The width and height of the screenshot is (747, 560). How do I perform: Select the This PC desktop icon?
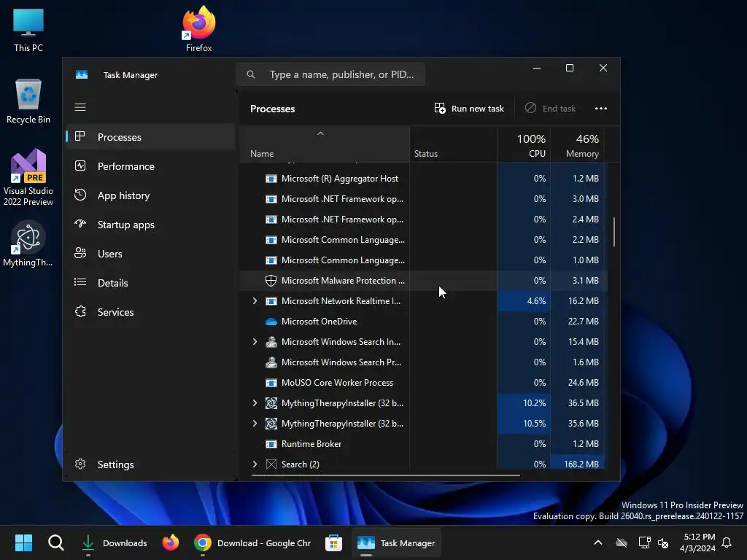tap(28, 29)
